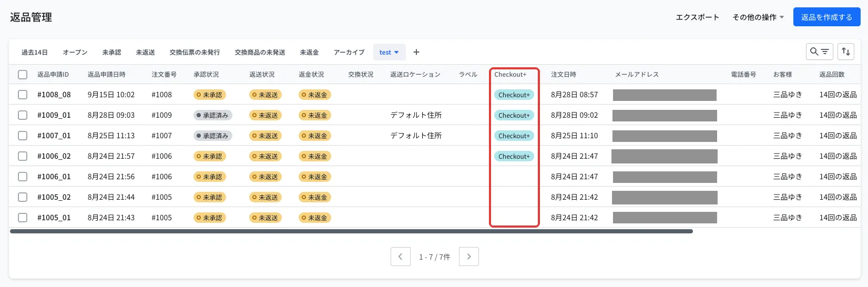868x287 pixels.
Task: Check the box for return #1006_02
Action: click(23, 156)
